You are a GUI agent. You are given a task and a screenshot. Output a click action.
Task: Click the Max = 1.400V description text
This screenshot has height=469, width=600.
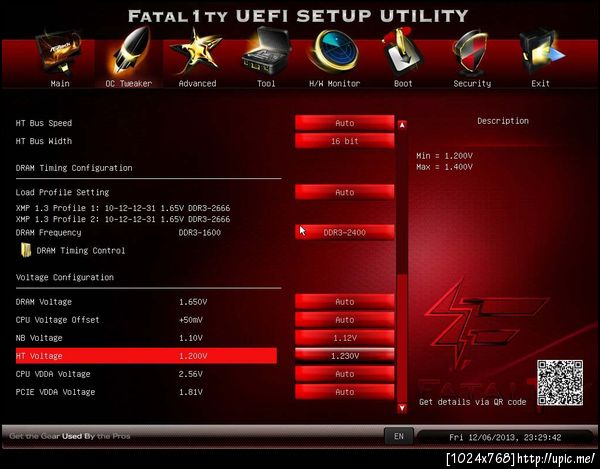click(x=444, y=167)
